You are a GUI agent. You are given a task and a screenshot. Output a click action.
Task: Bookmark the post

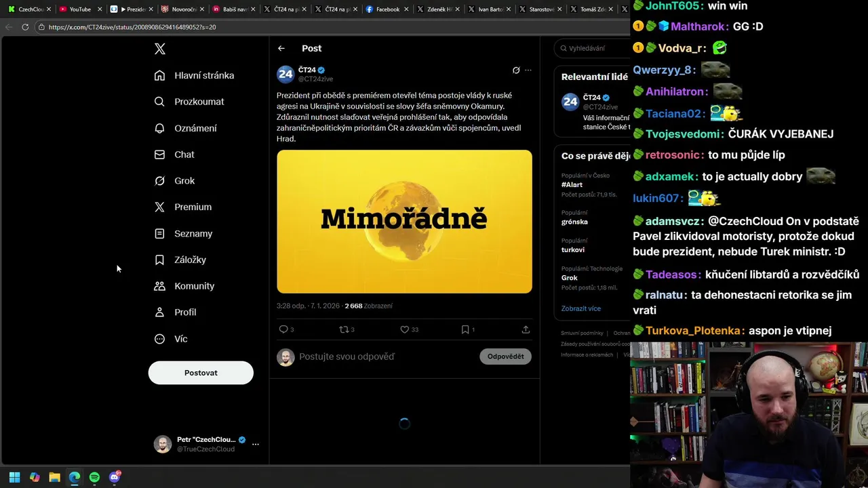(x=465, y=329)
